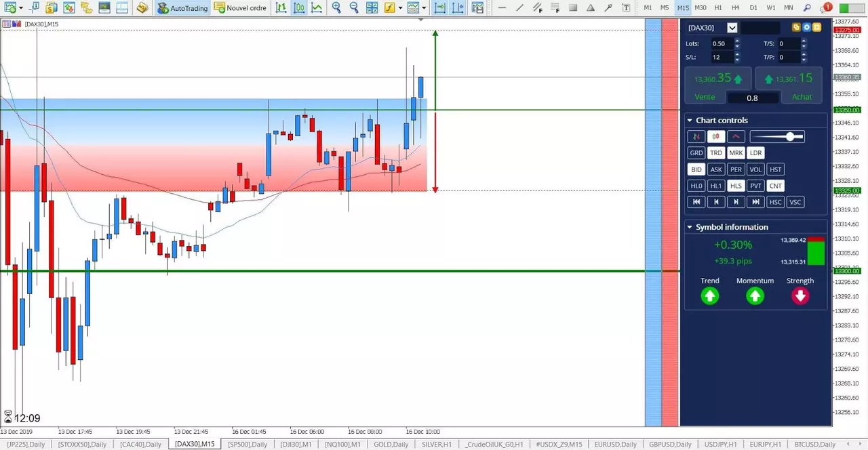Viewport: 868px width, 450px height.
Task: Click the HSC button
Action: point(776,202)
